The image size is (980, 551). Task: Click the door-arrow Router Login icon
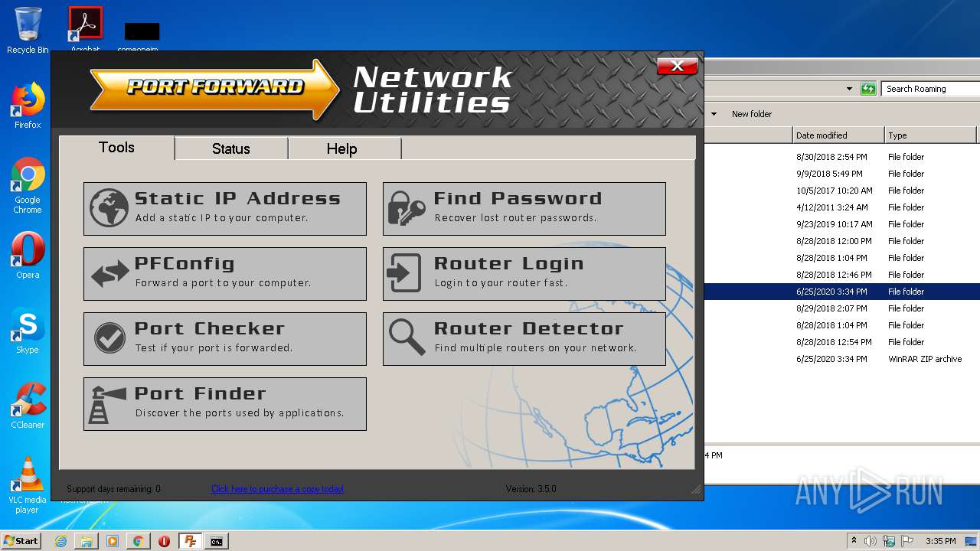pos(404,273)
